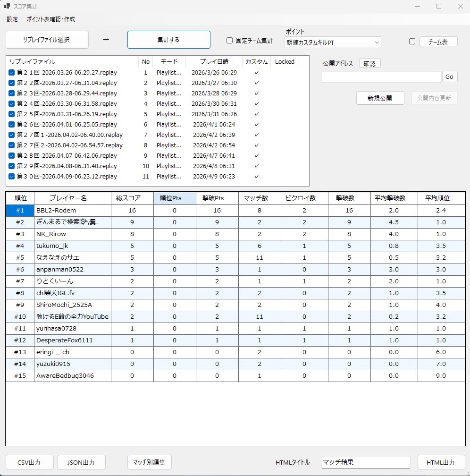
Task: Uncheck the 第25回 replay file checkbox
Action: 11,114
